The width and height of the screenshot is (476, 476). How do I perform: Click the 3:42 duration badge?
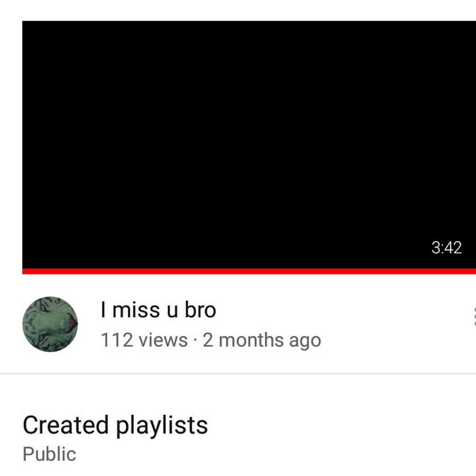(446, 248)
